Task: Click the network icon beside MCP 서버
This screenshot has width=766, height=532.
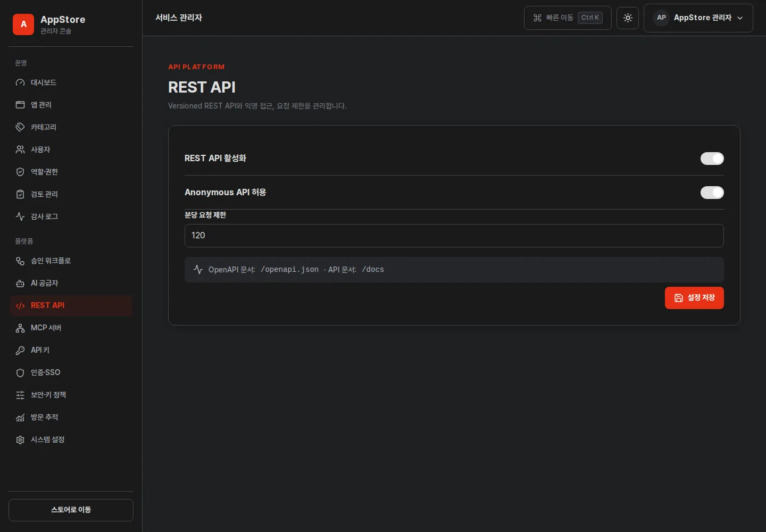Action: pos(20,328)
